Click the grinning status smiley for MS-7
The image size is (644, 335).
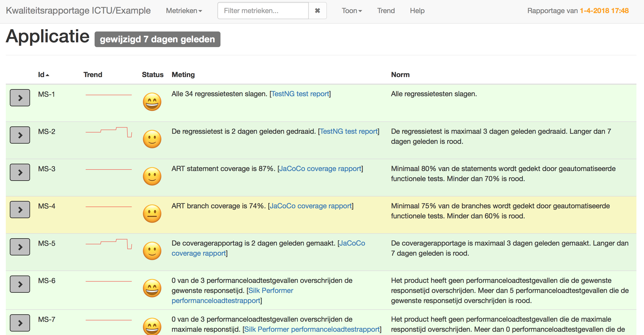point(152,326)
